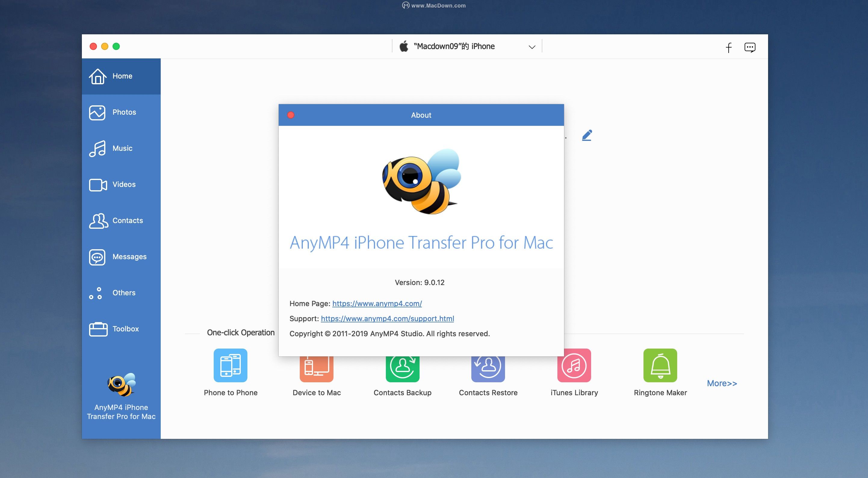Image resolution: width=868 pixels, height=478 pixels.
Task: Click the Music note icon
Action: click(98, 149)
